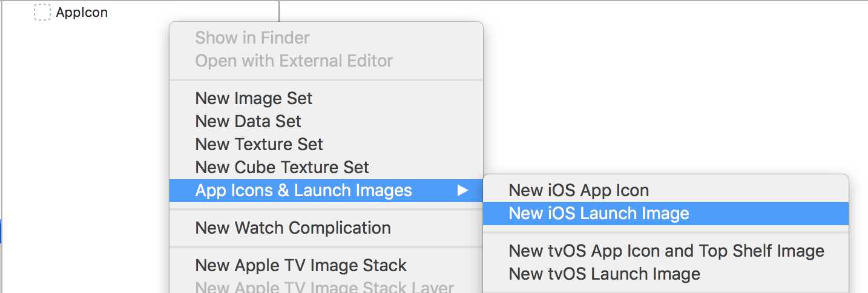Select the AppIcon asset name
This screenshot has width=868, height=293.
coord(82,12)
